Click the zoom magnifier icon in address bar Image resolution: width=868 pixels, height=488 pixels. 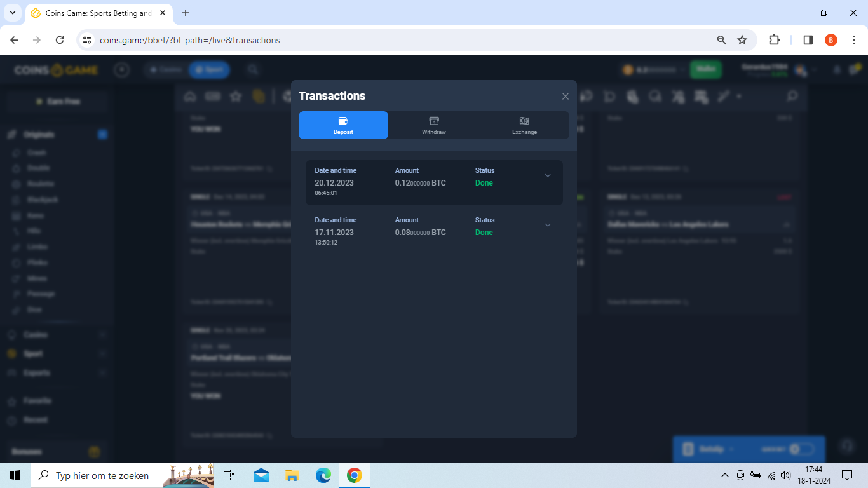coord(721,40)
